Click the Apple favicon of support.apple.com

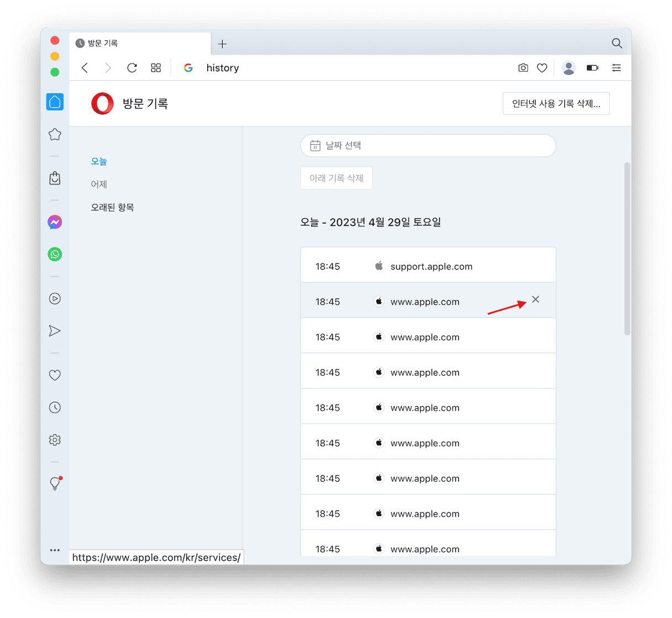[x=379, y=266]
